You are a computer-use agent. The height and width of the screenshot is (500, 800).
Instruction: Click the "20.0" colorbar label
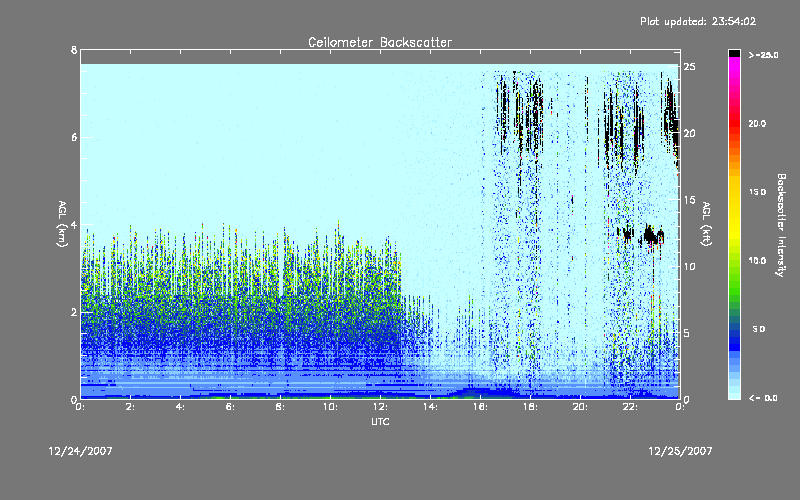tap(758, 123)
